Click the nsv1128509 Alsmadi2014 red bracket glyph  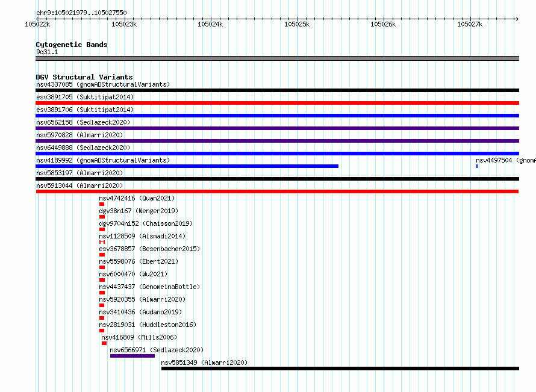tap(102, 242)
